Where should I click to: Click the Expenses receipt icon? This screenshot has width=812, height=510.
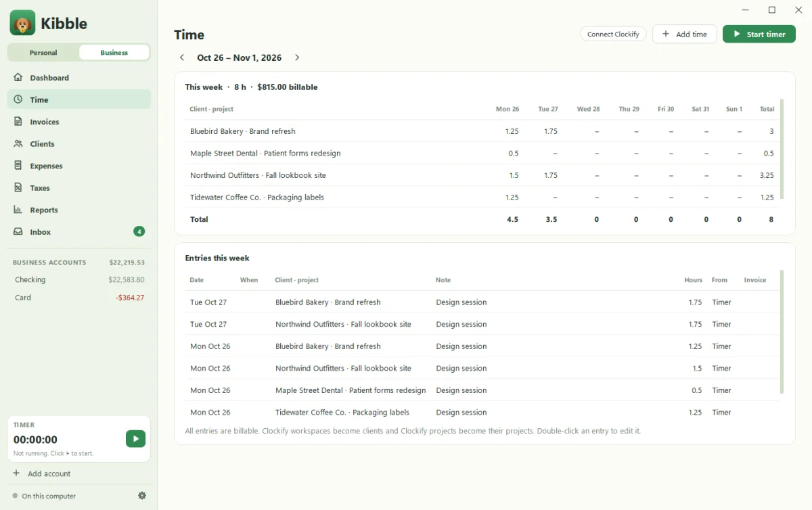pyautogui.click(x=18, y=166)
